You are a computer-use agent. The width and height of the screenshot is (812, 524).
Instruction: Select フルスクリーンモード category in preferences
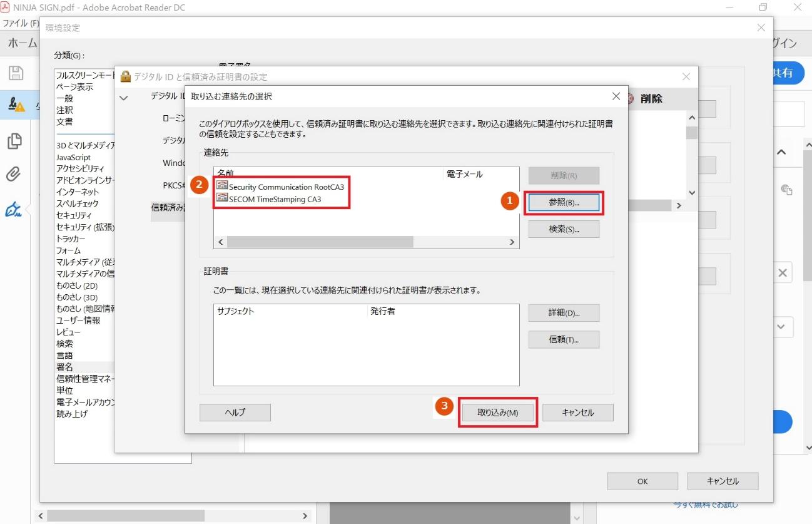[86, 75]
